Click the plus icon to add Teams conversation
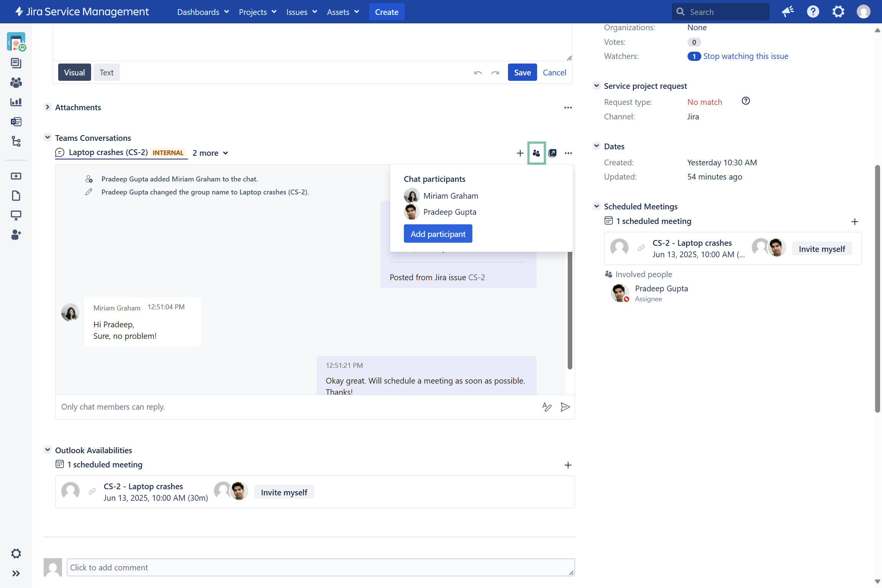Screen dimensions: 882x588 click(x=520, y=153)
